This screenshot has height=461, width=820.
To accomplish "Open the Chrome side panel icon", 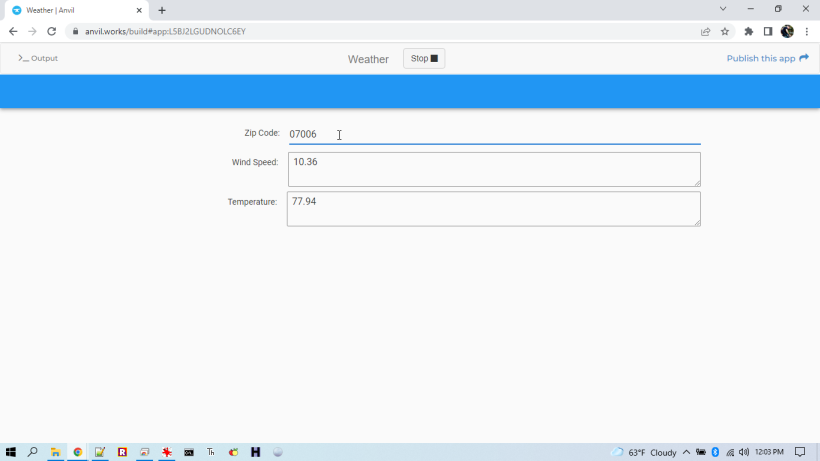I will tap(767, 31).
